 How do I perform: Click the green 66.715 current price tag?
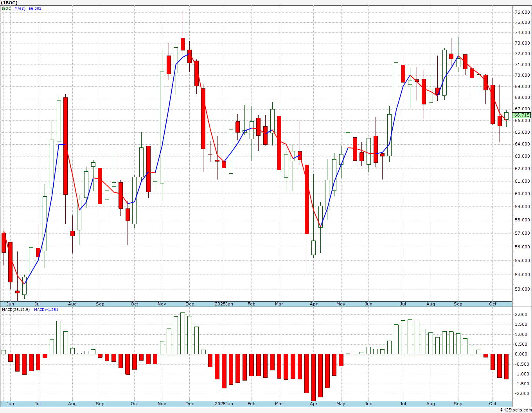(522, 115)
